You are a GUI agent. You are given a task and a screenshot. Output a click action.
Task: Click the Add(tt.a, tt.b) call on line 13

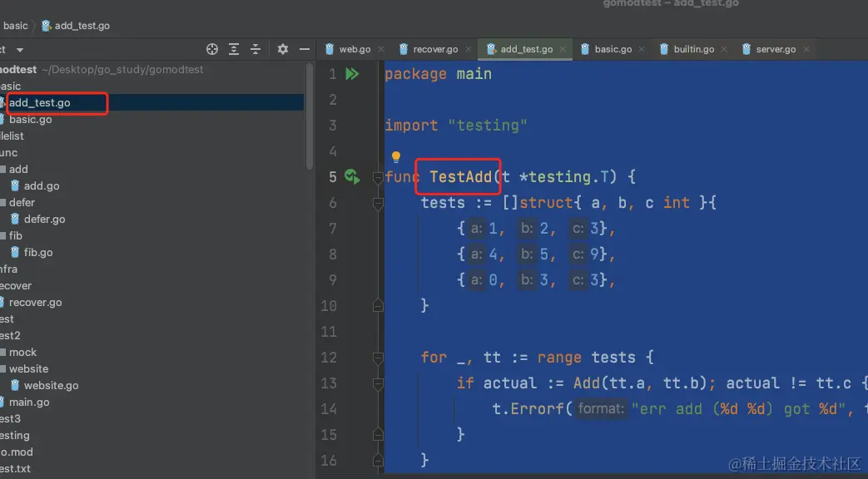641,383
